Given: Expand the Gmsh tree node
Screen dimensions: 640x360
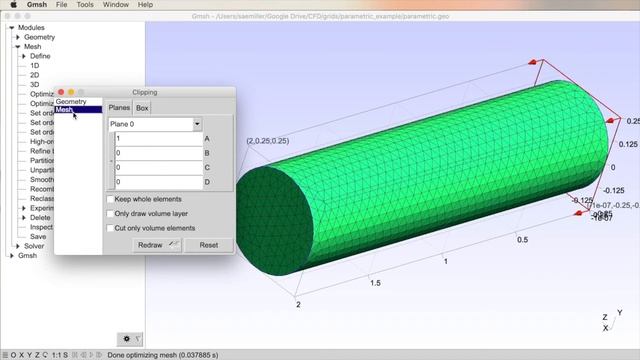Looking at the screenshot, I should pyautogui.click(x=11, y=256).
